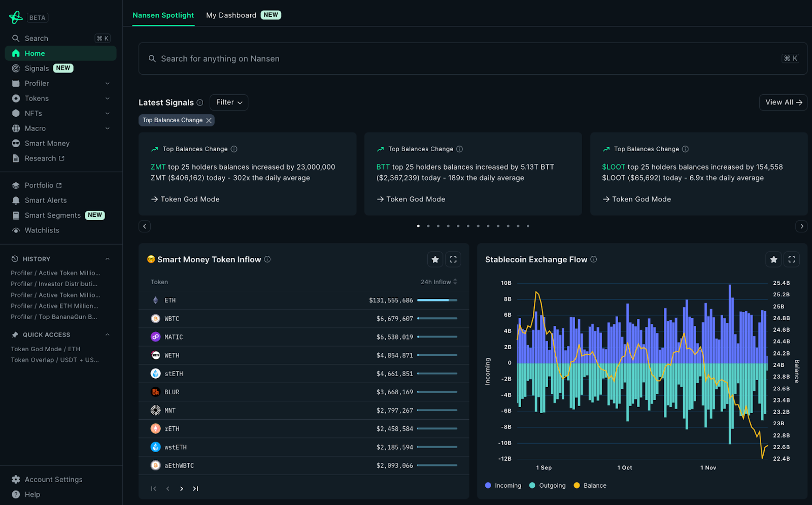
Task: Open Token God Mode for BTT
Action: (411, 199)
